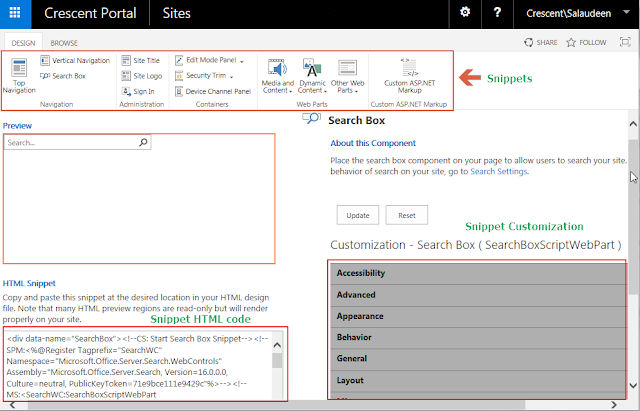Expand the Accessibility customization section

click(x=478, y=273)
